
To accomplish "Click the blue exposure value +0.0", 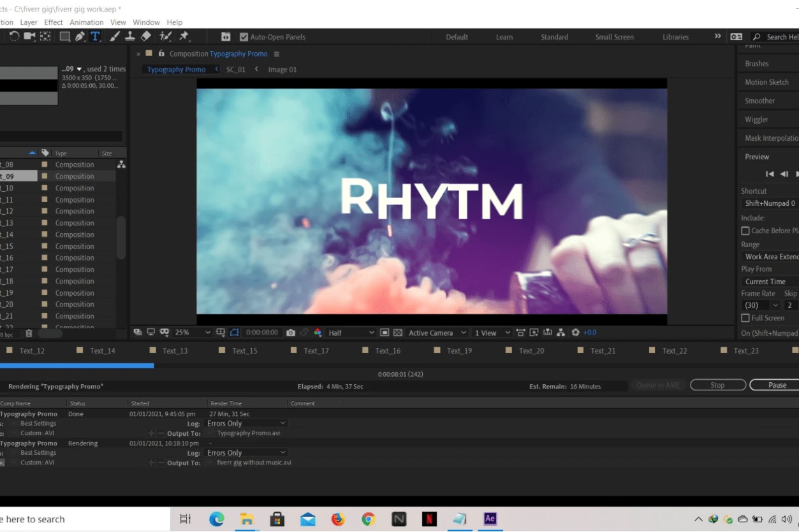I will click(590, 333).
